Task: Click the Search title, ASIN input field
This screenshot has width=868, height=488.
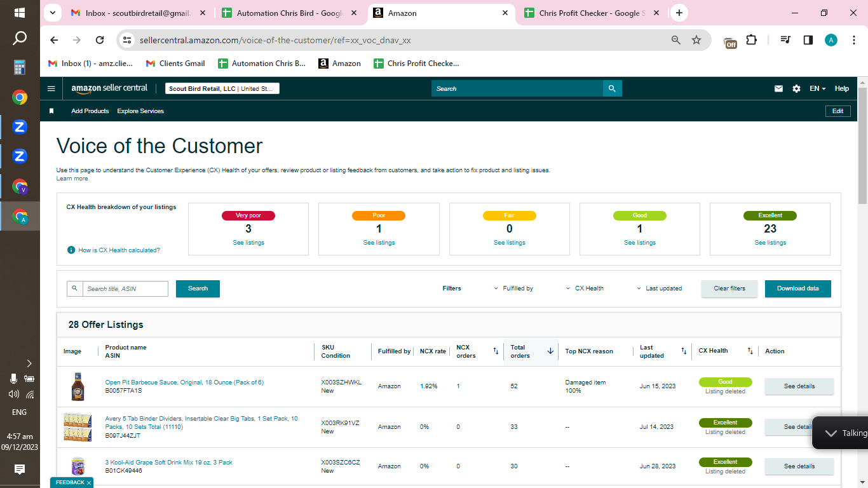Action: pos(125,289)
